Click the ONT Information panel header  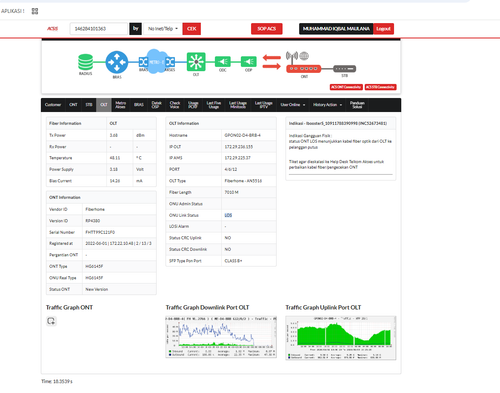101,197
